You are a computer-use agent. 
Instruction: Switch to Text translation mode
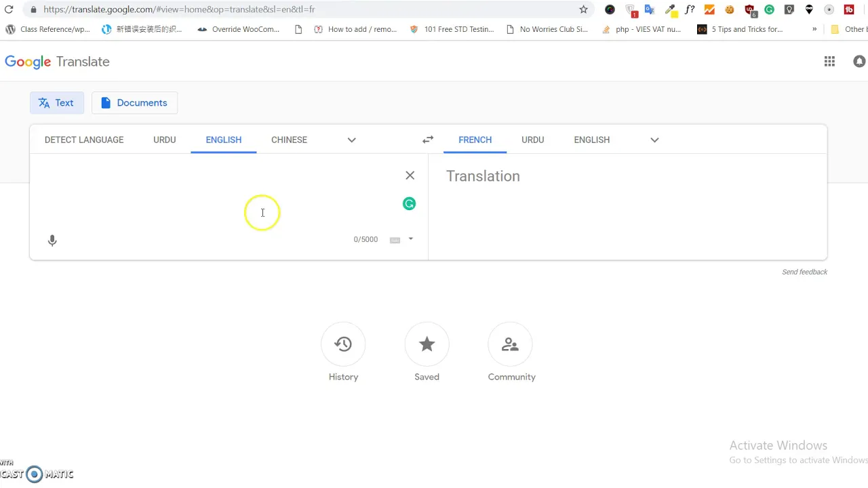point(57,103)
